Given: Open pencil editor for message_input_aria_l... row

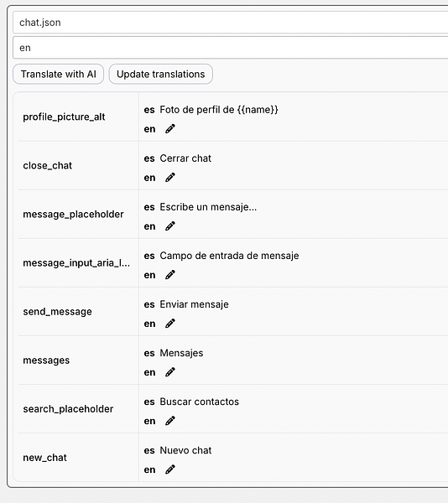Looking at the screenshot, I should pos(170,275).
